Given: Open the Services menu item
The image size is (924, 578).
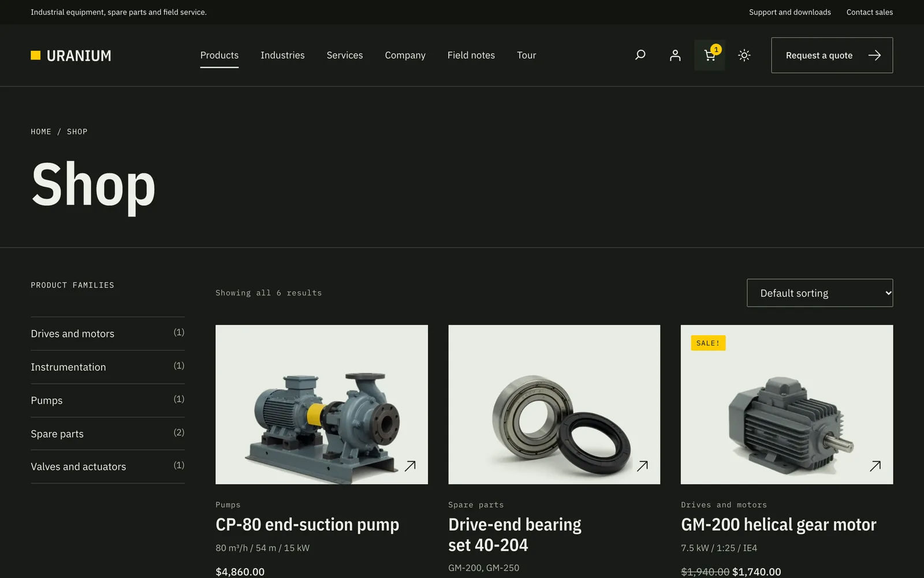Looking at the screenshot, I should (x=345, y=55).
